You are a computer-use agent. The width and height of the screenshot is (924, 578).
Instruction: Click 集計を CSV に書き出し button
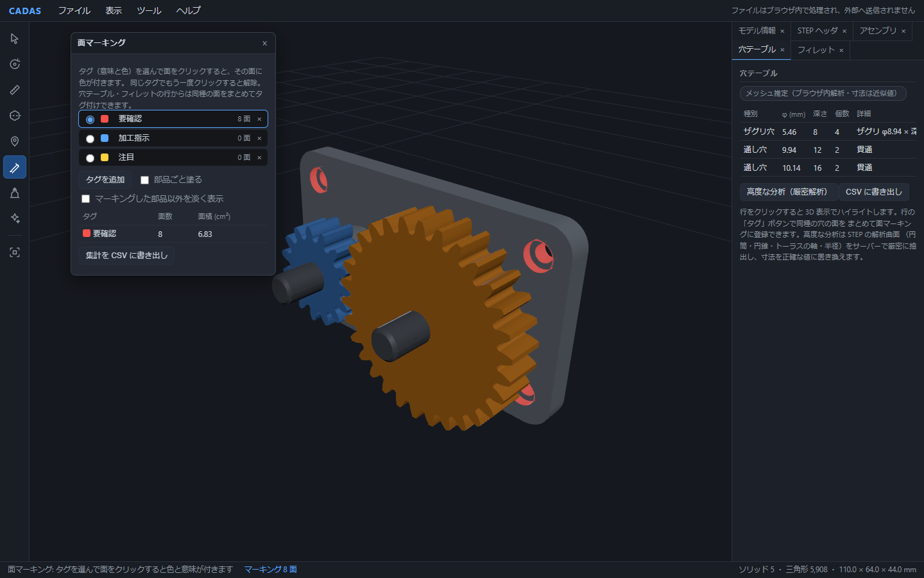pos(126,256)
